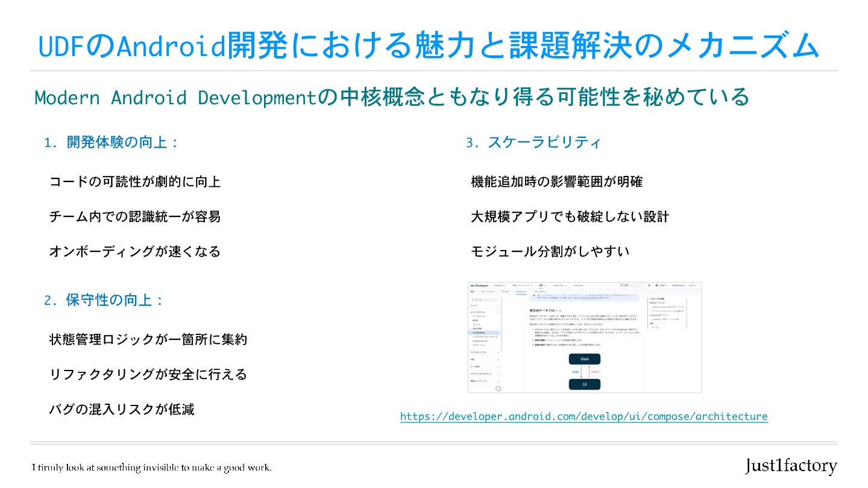Open the developer.android.com compose architecture link
The width and height of the screenshot is (868, 488).
(583, 417)
